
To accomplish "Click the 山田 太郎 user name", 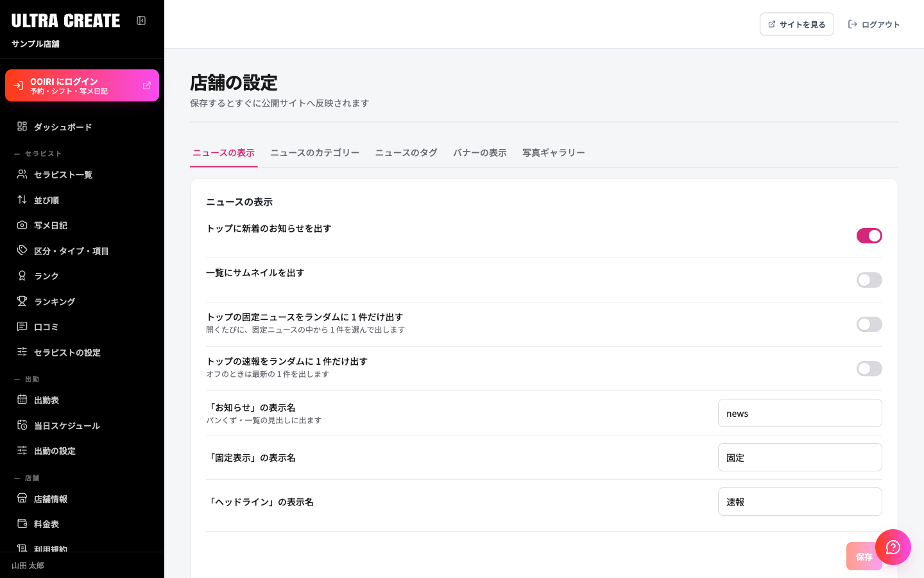I will (28, 566).
